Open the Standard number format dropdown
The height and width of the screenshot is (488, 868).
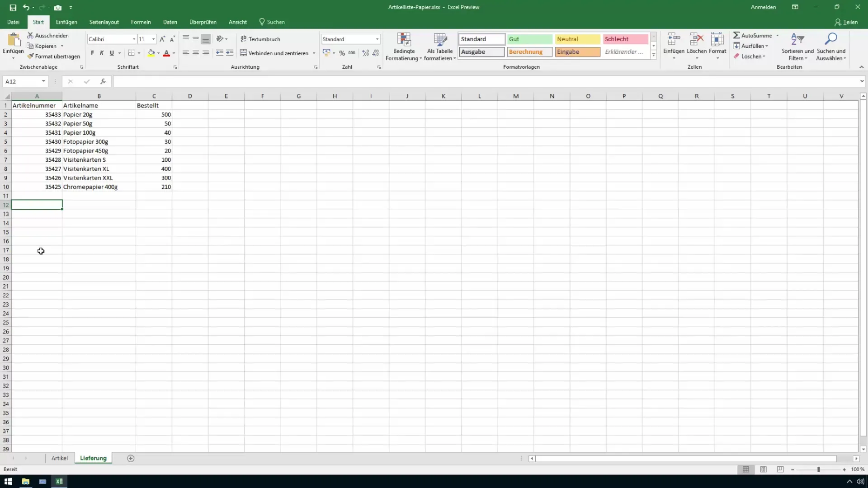(x=377, y=39)
